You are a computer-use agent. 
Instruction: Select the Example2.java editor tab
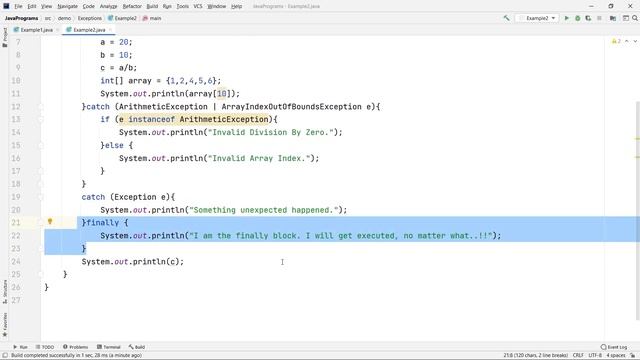89,30
